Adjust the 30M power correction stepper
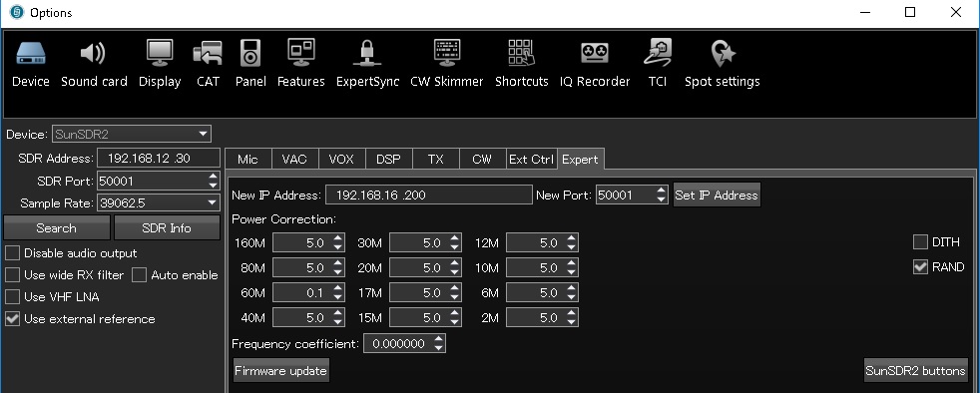980x393 pixels. coord(455,242)
